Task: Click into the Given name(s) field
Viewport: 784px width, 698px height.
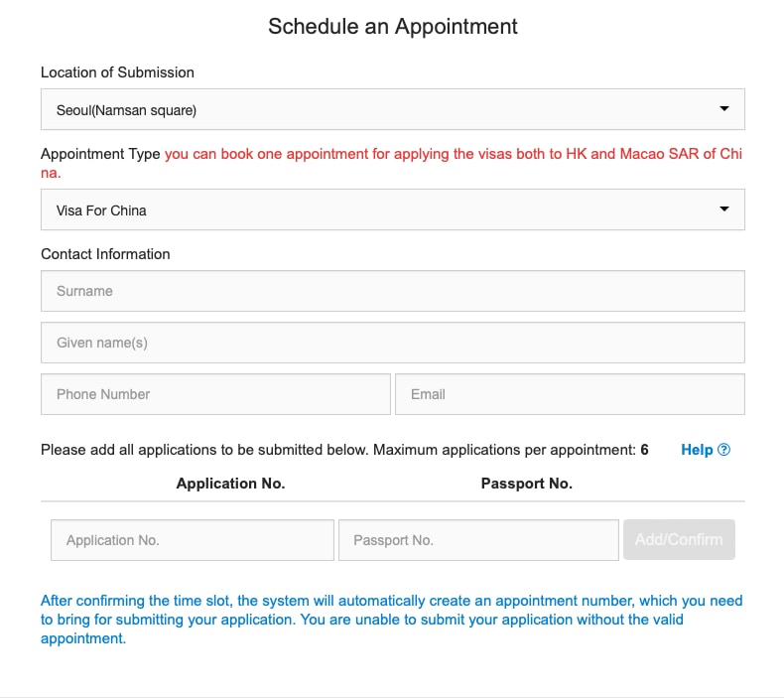Action: pos(392,343)
